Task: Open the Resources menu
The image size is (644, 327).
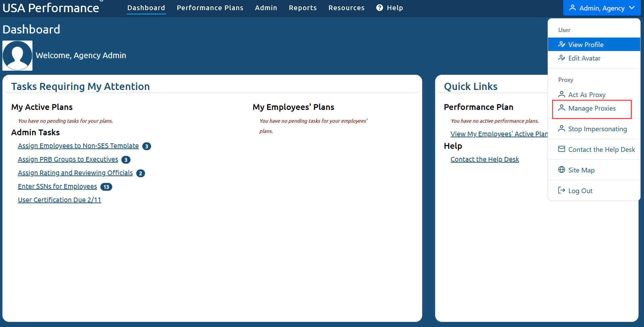Action: pyautogui.click(x=347, y=8)
